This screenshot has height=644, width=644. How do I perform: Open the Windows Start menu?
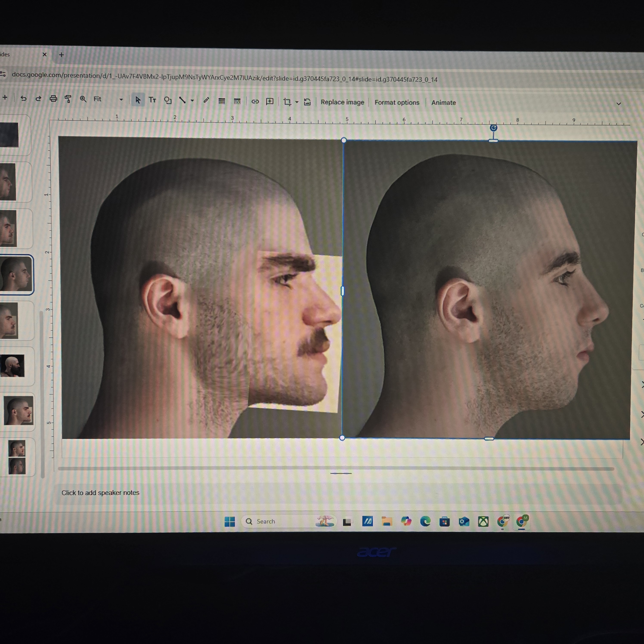pyautogui.click(x=230, y=521)
